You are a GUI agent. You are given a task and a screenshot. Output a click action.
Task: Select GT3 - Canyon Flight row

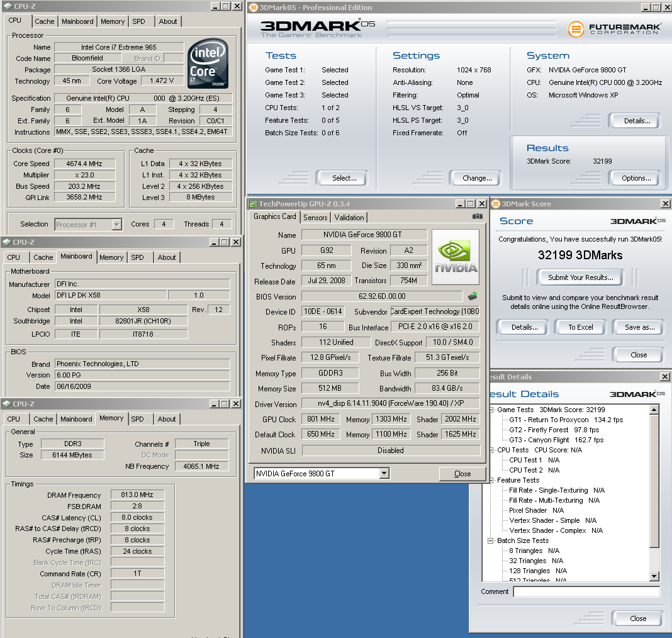pos(556,440)
